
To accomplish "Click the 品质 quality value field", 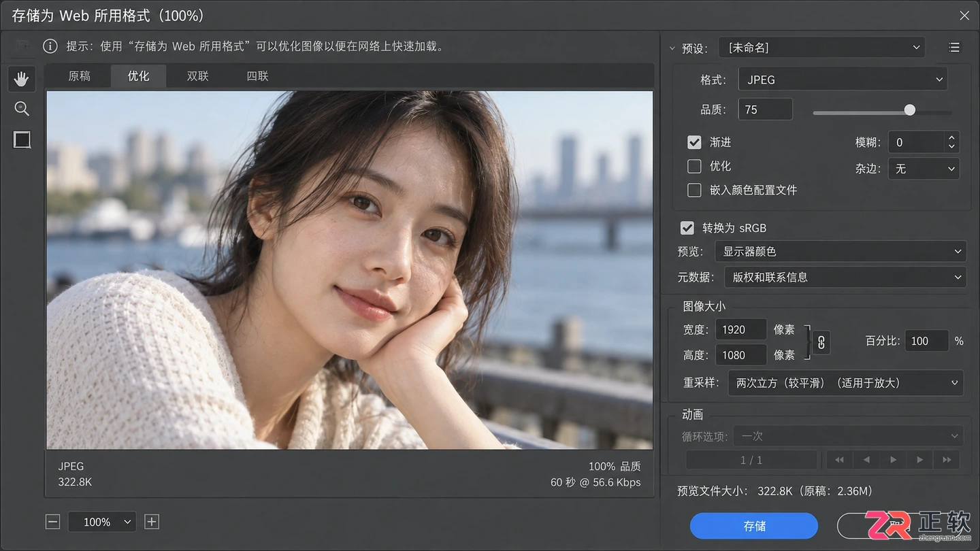I will tap(765, 110).
